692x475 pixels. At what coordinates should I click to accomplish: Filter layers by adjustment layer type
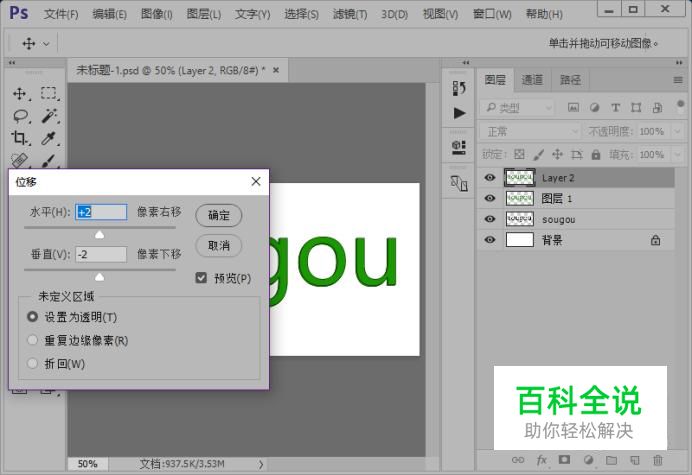click(x=594, y=107)
